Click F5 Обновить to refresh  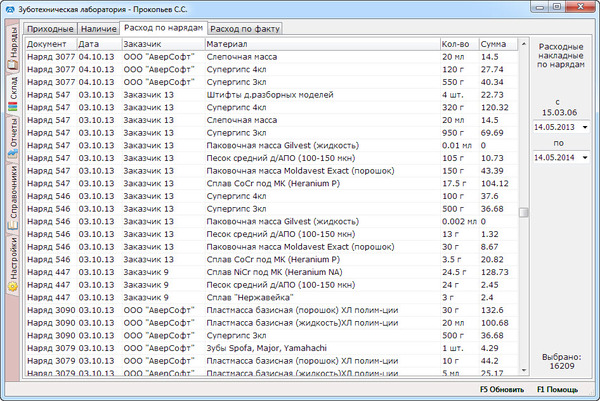(x=502, y=390)
